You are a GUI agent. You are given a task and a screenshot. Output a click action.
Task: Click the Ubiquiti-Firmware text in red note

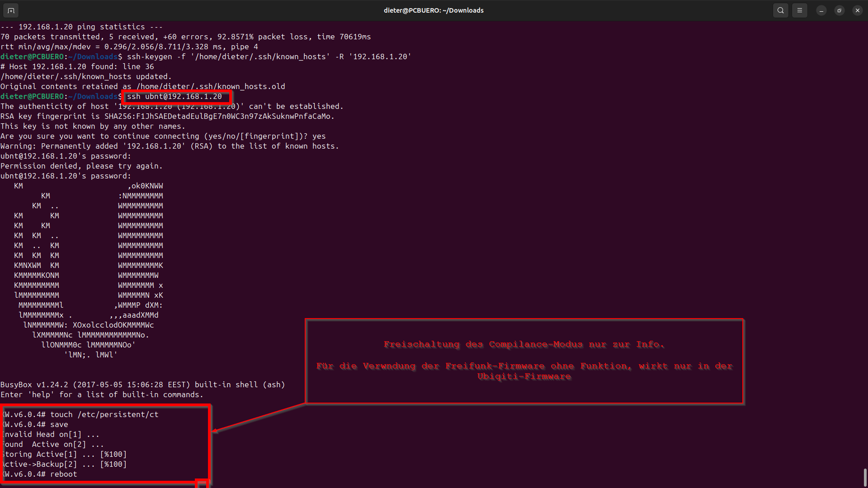[x=524, y=377]
